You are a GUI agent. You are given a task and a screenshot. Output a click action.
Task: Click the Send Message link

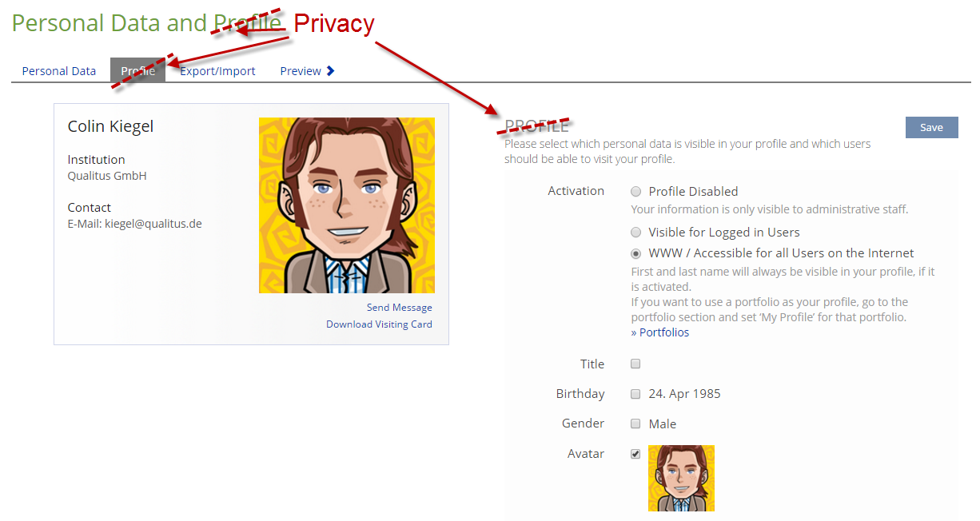tap(399, 308)
